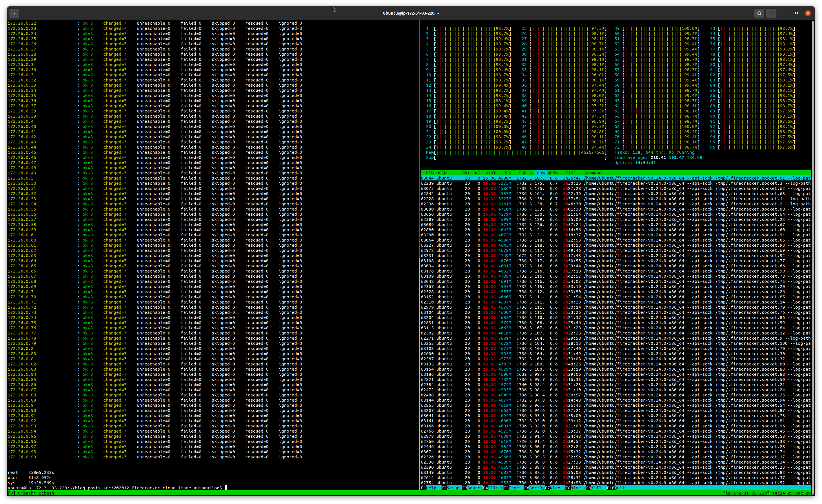822x504 pixels.
Task: Select tmux window 1:bash in status bar
Action: point(48,493)
